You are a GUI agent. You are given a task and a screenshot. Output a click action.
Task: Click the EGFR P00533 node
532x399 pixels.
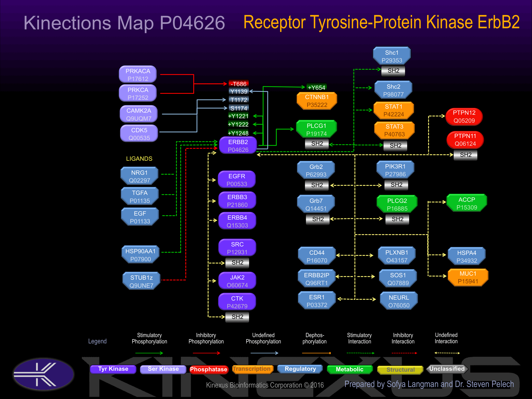pyautogui.click(x=237, y=180)
